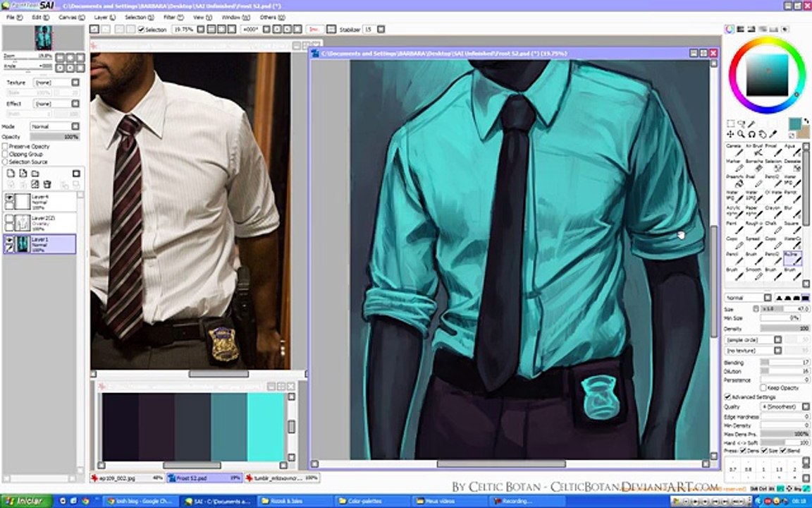Open the Canvas menu

71,17
